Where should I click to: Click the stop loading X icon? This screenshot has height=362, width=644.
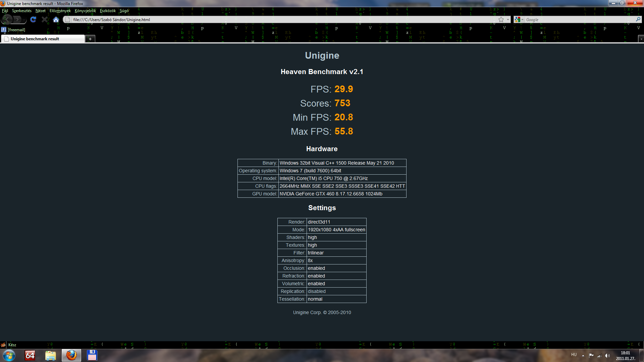[x=45, y=19]
